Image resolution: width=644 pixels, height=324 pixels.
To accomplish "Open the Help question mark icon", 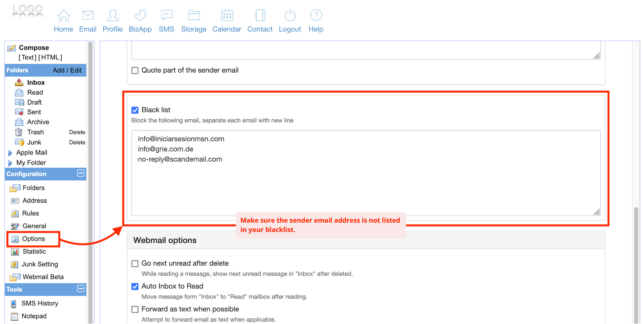I will 316,16.
